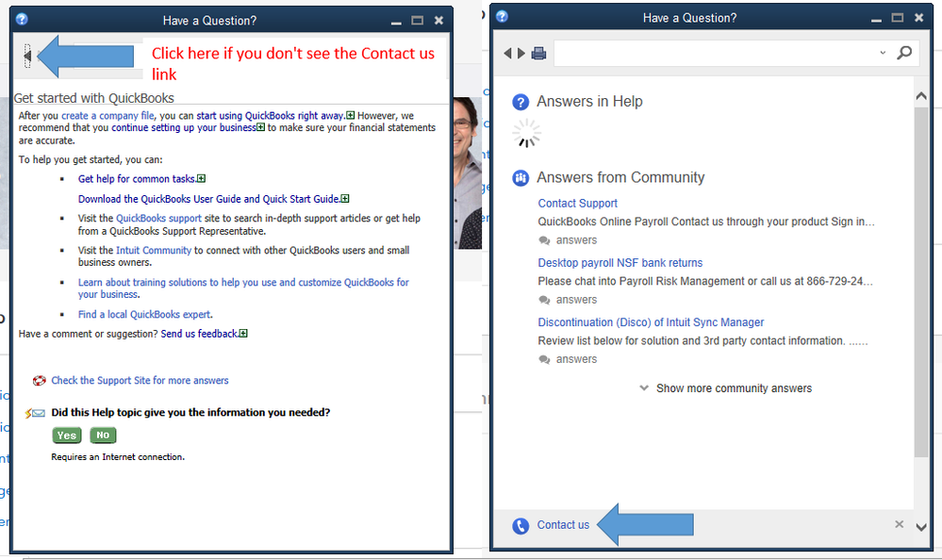
Task: Click the question mark icon beside Answers in Help
Action: click(521, 101)
